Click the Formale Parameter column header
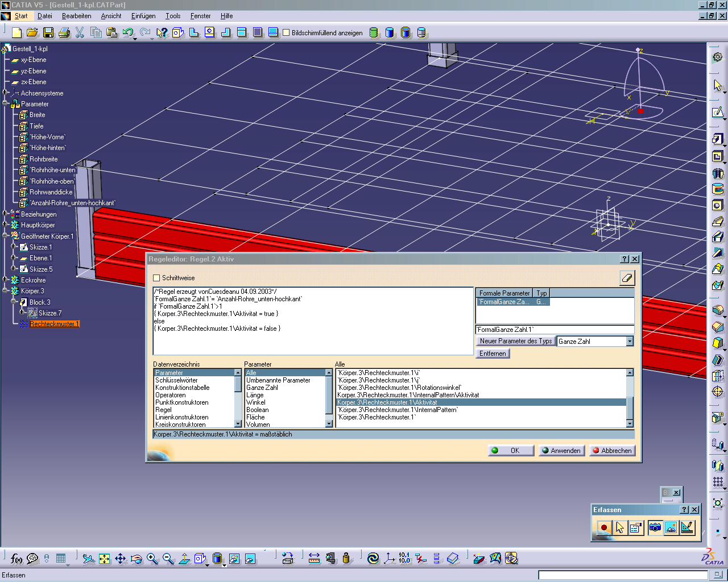Screen dimensions: 728x582 pyautogui.click(x=504, y=293)
